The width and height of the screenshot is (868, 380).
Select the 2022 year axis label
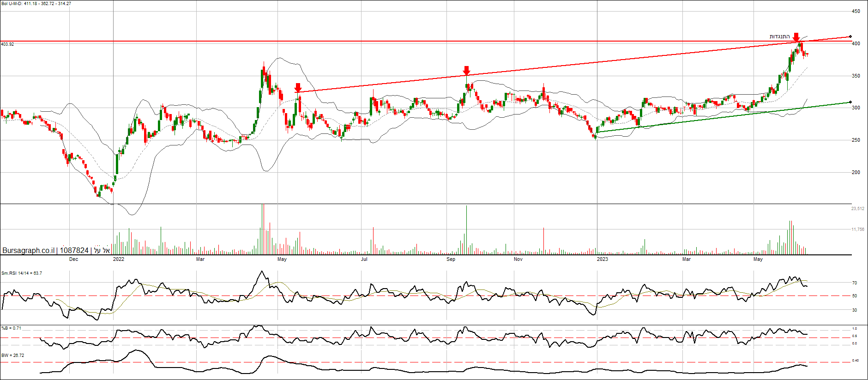point(119,259)
